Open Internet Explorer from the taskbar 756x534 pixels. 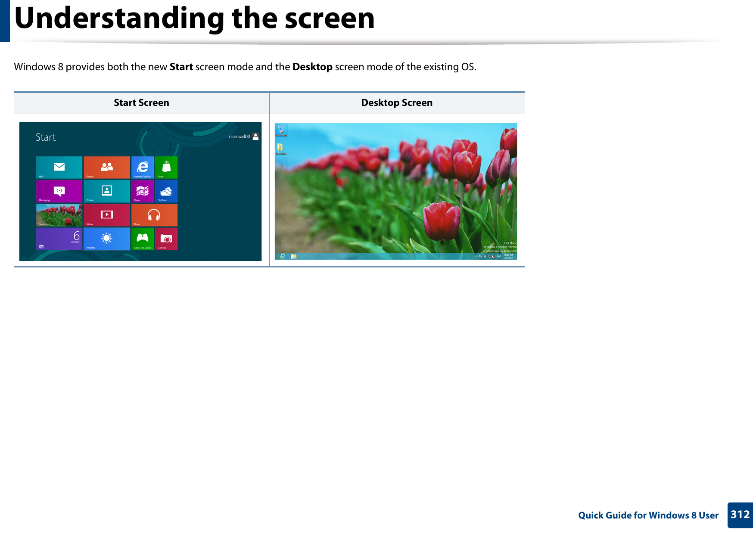click(283, 256)
